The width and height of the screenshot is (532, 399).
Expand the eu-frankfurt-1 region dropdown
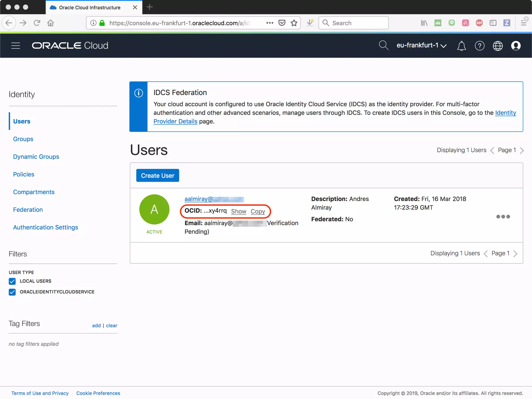[x=421, y=45]
